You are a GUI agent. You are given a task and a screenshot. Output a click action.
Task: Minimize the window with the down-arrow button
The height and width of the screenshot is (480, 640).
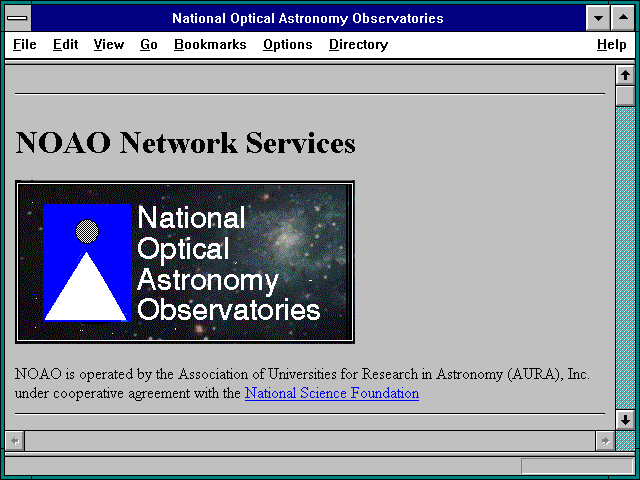pos(598,18)
